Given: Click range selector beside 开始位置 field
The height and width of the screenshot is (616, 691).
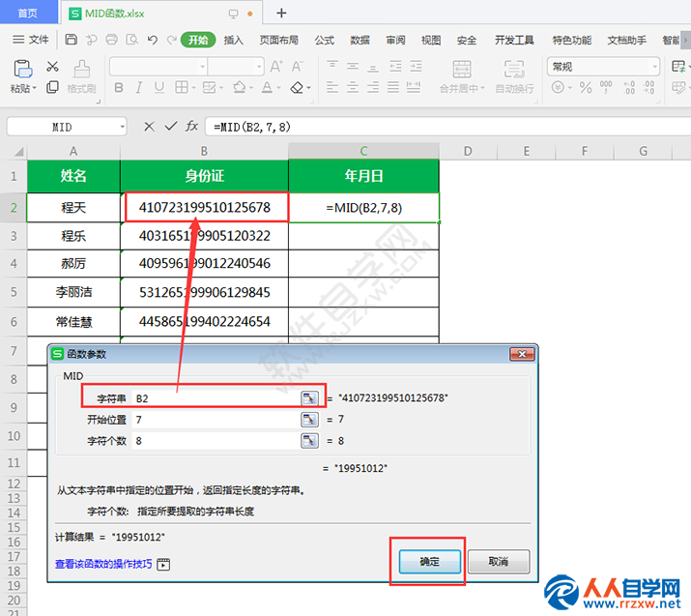Looking at the screenshot, I should point(310,420).
